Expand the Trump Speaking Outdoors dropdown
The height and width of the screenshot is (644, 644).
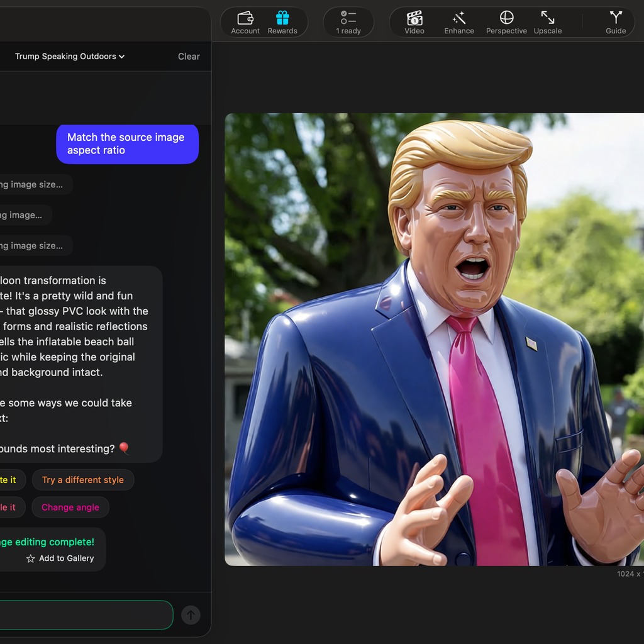tap(70, 57)
